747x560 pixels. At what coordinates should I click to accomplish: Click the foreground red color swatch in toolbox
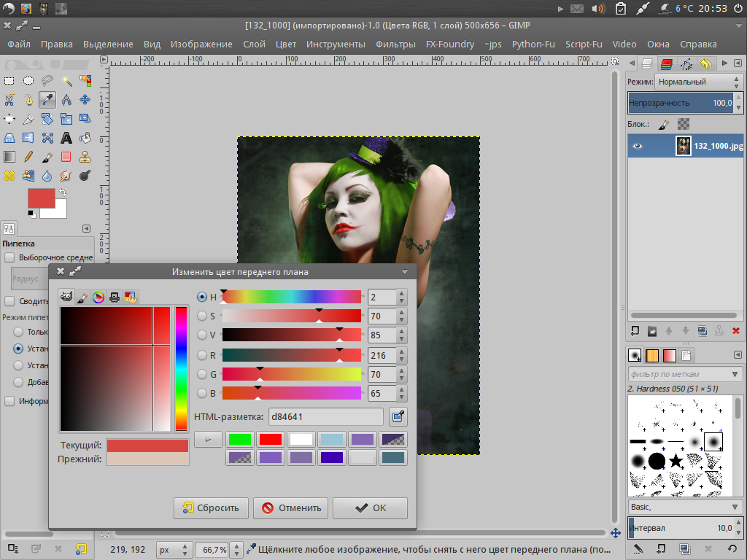[x=42, y=198]
